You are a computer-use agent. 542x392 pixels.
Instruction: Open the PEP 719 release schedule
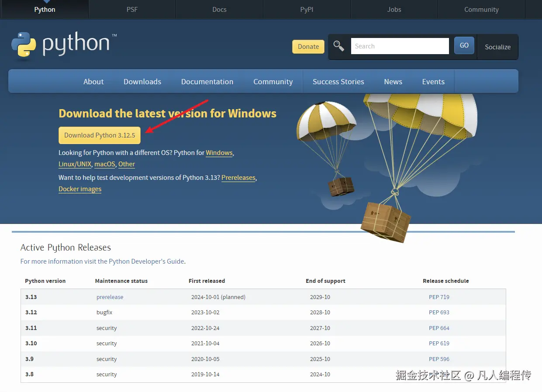(x=439, y=297)
